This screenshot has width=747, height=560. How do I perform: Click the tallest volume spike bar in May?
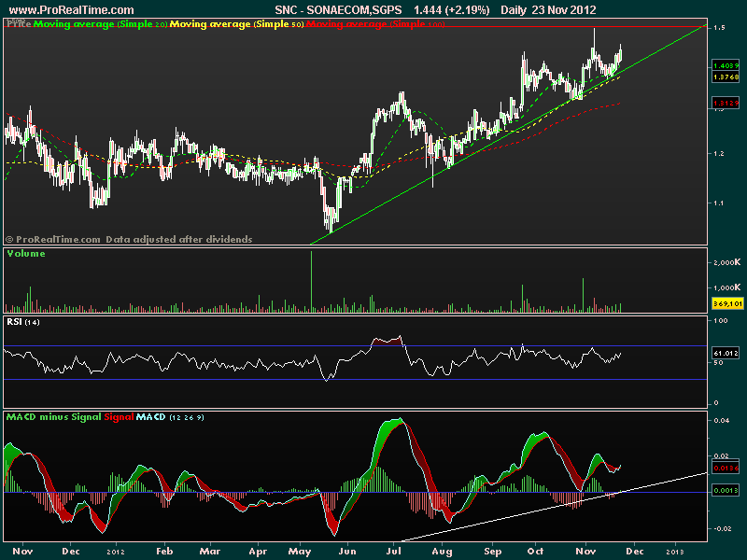point(312,281)
